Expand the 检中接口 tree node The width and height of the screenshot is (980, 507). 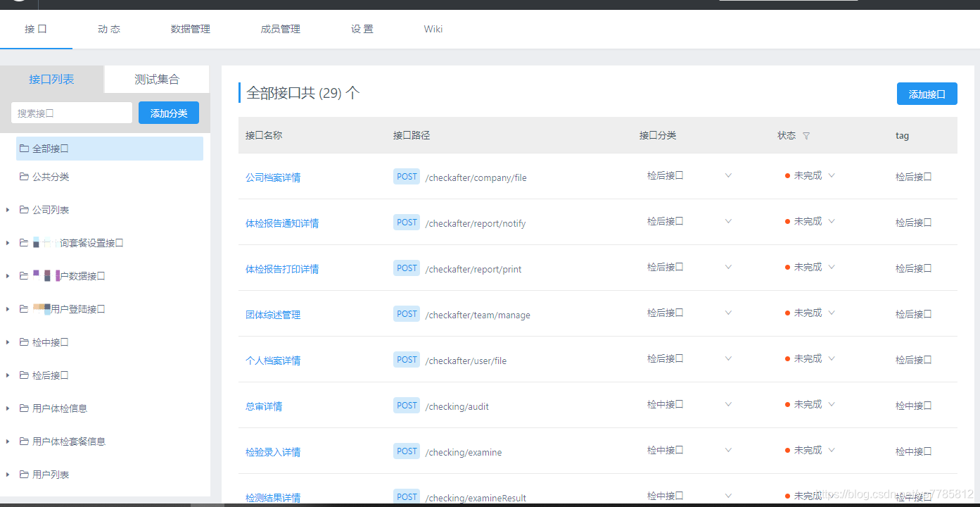click(x=8, y=342)
